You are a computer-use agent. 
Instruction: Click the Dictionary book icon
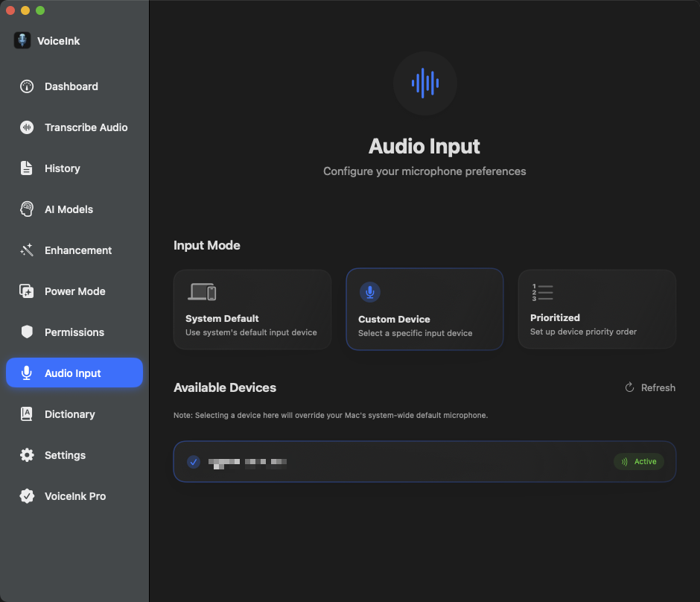click(27, 414)
